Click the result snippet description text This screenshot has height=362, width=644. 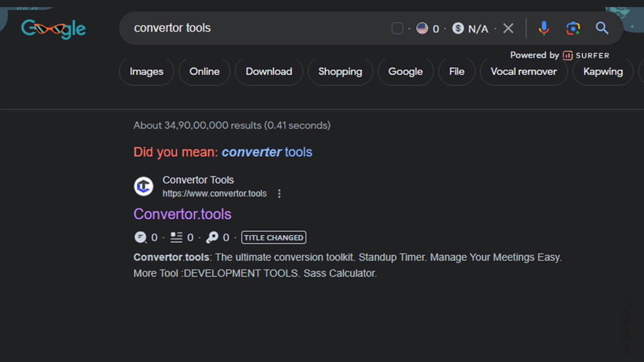pos(348,265)
